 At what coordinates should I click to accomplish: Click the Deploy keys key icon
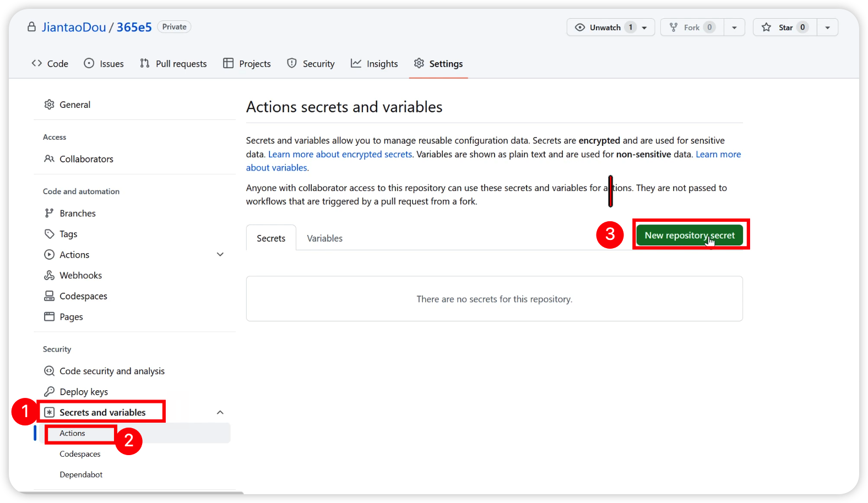(x=50, y=392)
